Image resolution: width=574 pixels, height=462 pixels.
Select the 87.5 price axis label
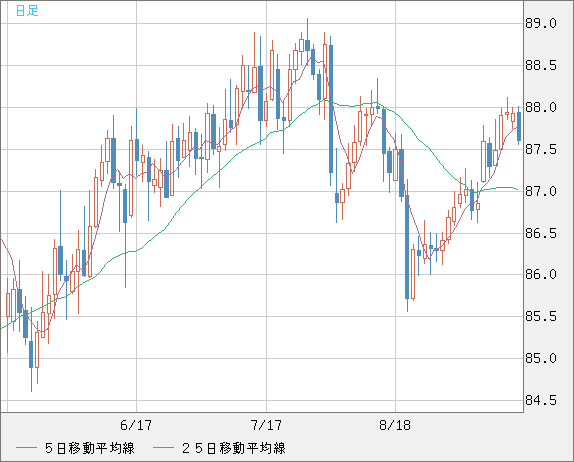click(x=541, y=150)
